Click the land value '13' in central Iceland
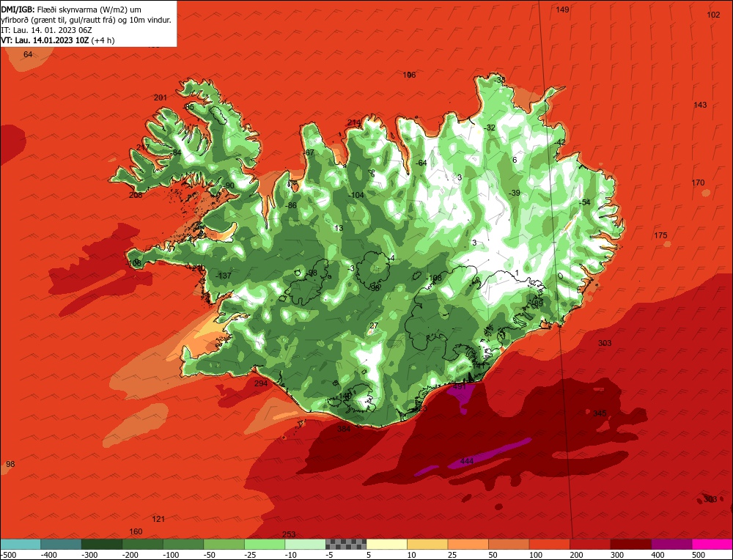 click(x=339, y=228)
